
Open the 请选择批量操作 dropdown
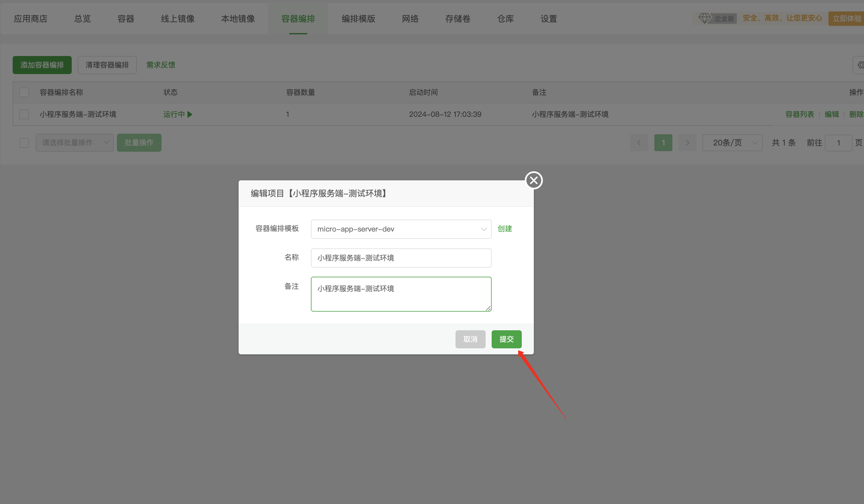[74, 142]
